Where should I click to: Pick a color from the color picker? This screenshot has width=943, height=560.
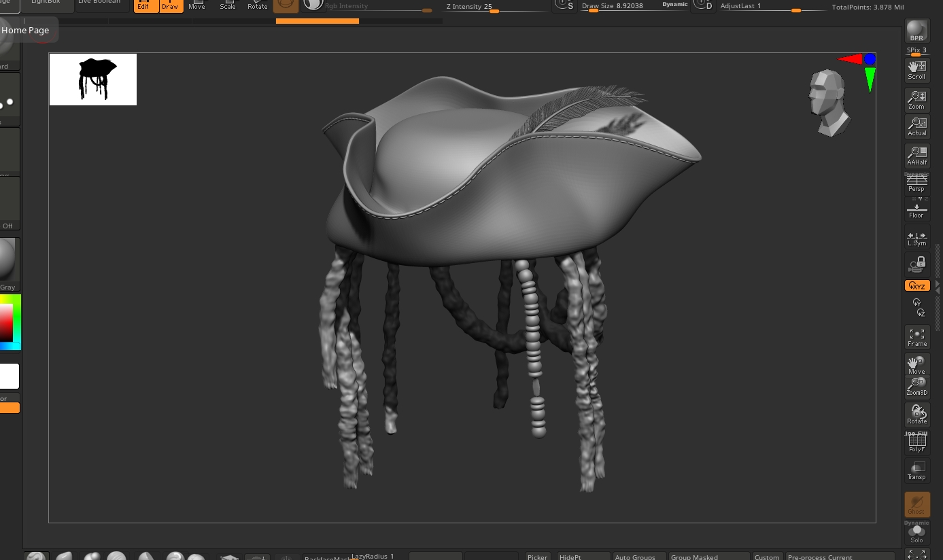(7, 321)
